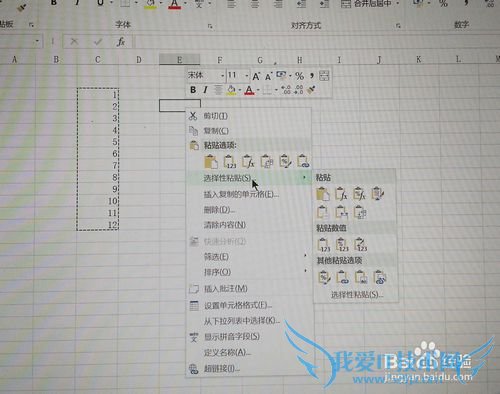Open fill color dropdown arrow in mini toolbar

(x=239, y=90)
